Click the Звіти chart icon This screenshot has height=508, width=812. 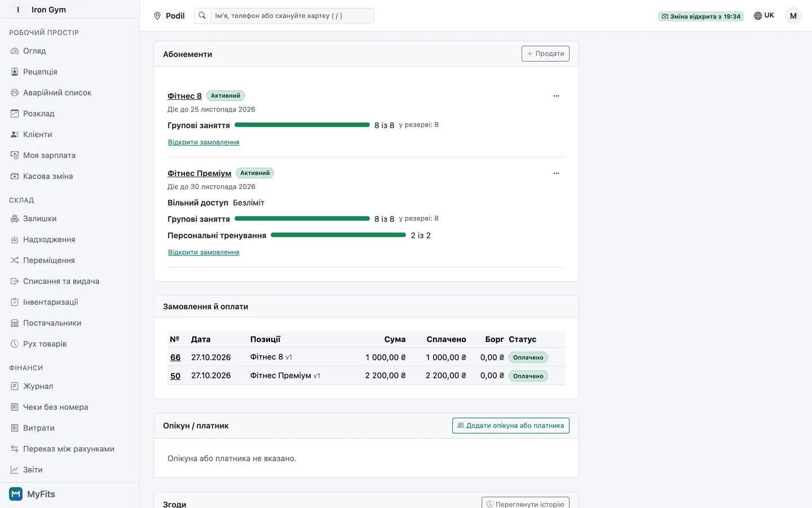15,470
